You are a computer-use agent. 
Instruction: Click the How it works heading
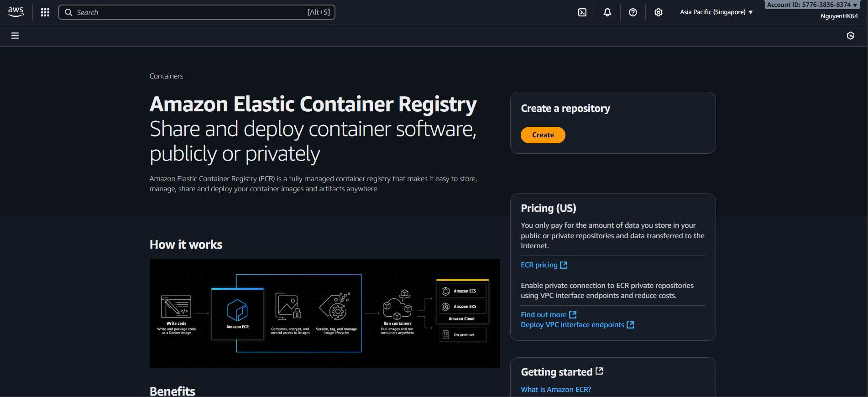[x=186, y=245]
